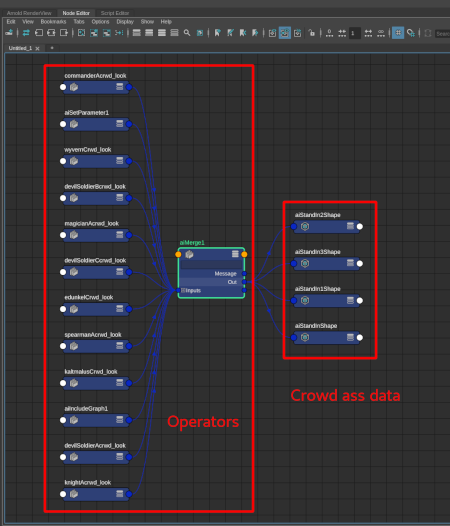Click the input and output connections icon
Viewport: 450px width, 526px height.
pos(51,33)
